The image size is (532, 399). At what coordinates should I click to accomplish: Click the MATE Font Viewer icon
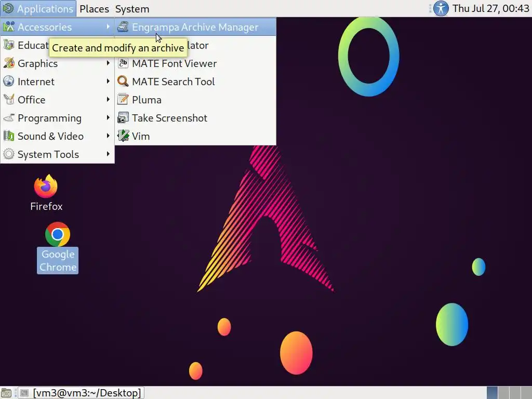coord(123,63)
